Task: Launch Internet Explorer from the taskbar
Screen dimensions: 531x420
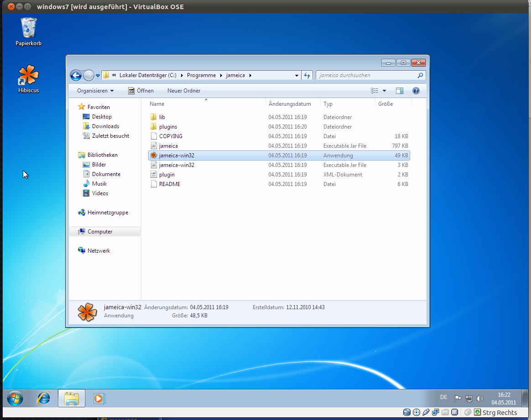Action: coord(44,399)
